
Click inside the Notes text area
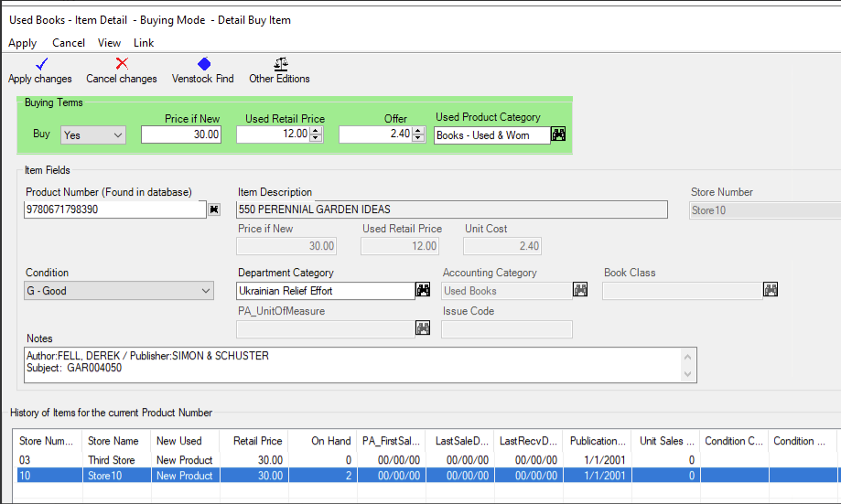tap(351, 365)
